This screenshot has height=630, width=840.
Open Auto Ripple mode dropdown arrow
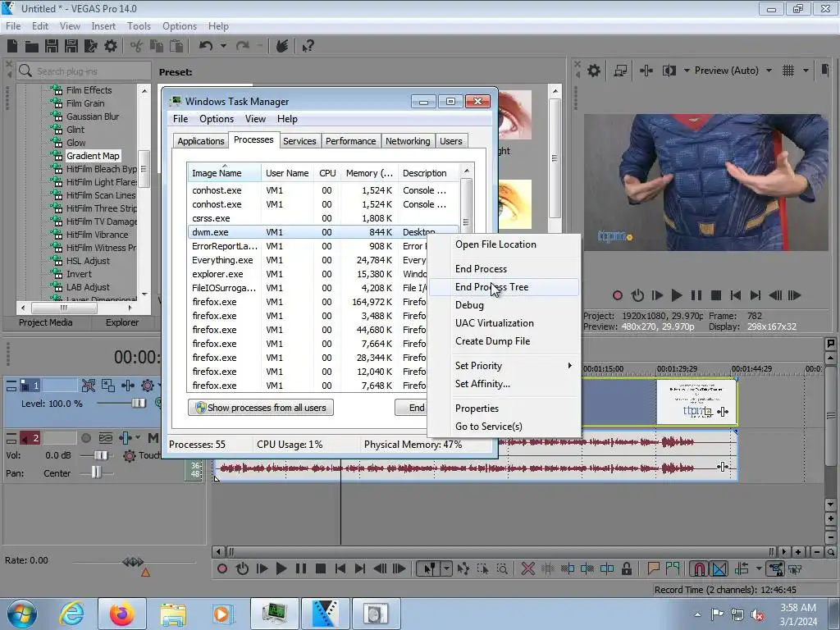click(x=759, y=568)
